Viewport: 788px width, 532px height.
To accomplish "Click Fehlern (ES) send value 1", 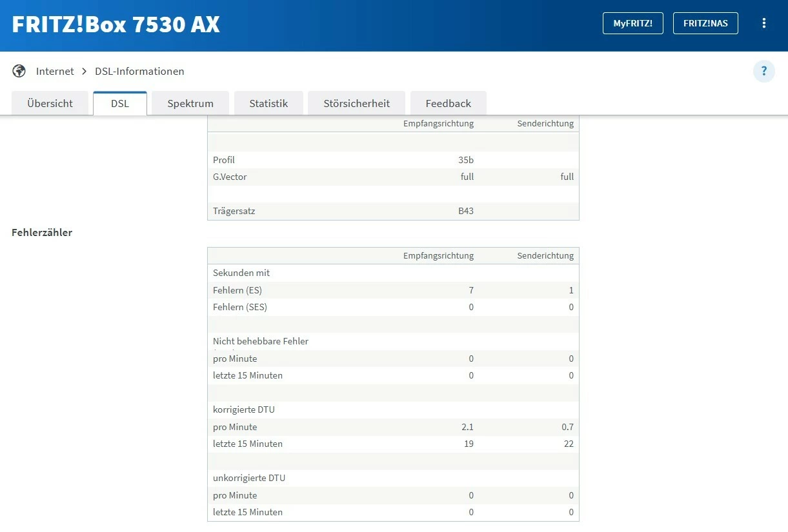I will [x=571, y=291].
